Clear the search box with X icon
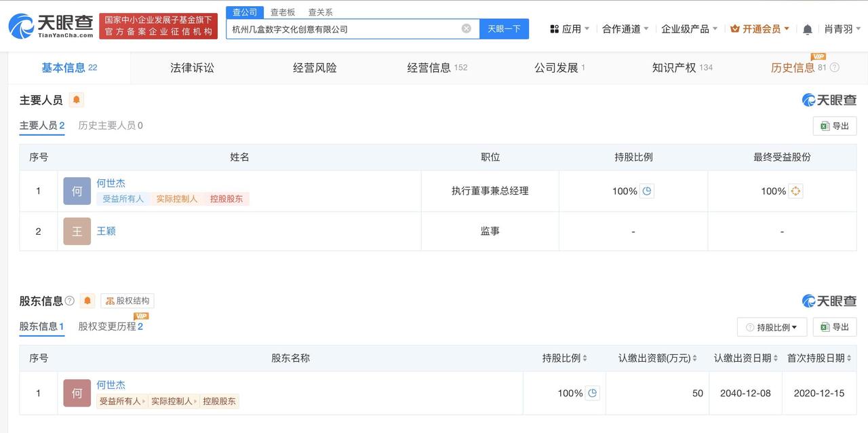Screen dimensions: 868x433 tap(467, 29)
